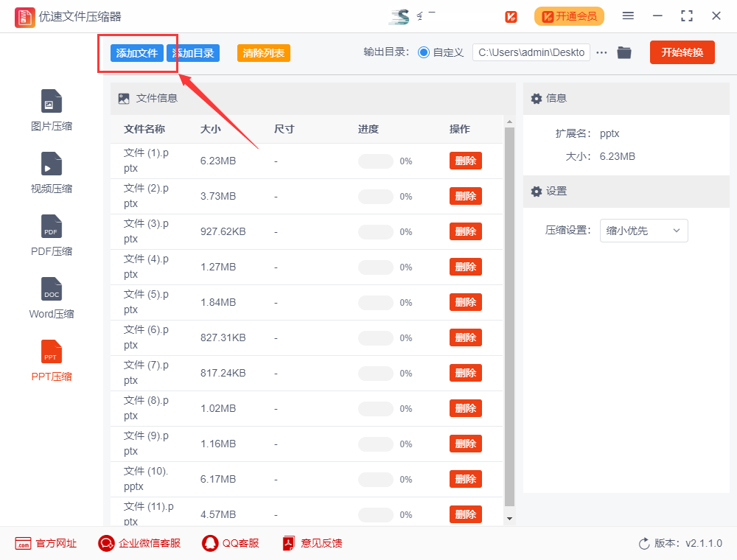
Task: Delete 文件 (6).pptx row
Action: [466, 337]
